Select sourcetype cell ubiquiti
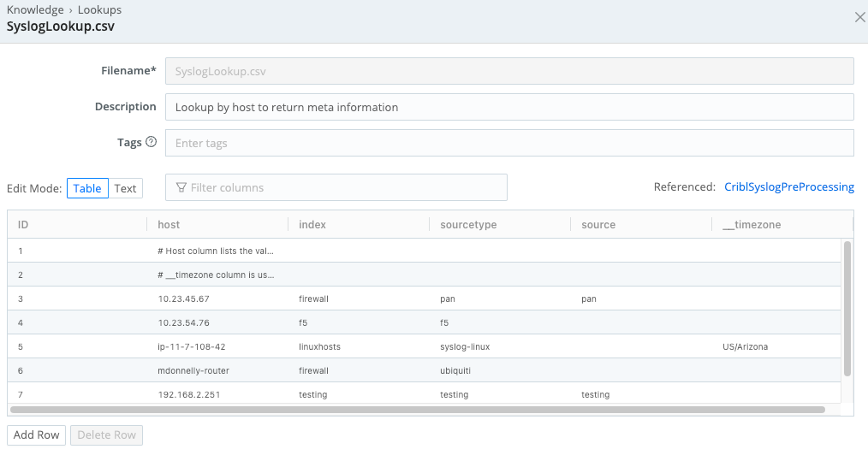The width and height of the screenshot is (868, 461). click(x=455, y=371)
